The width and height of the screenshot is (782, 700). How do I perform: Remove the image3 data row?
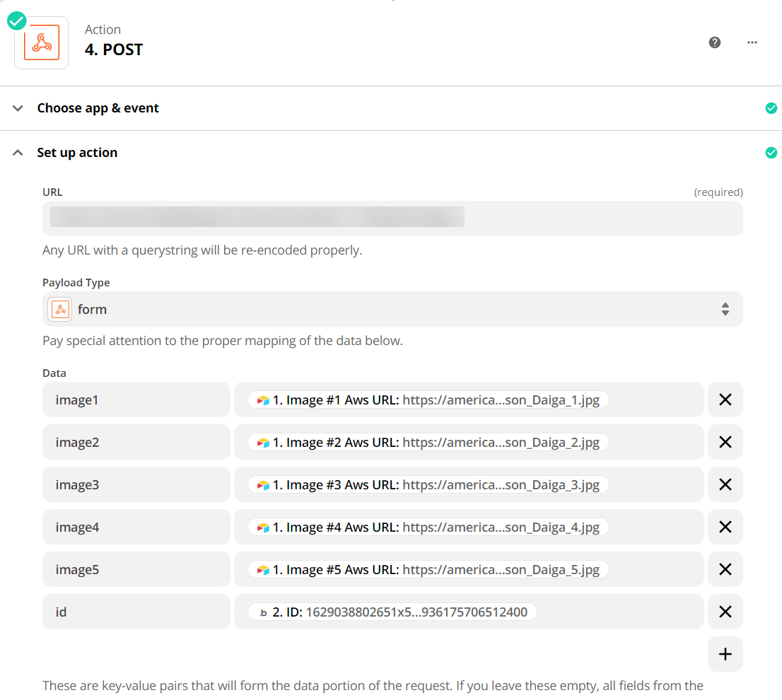click(725, 485)
